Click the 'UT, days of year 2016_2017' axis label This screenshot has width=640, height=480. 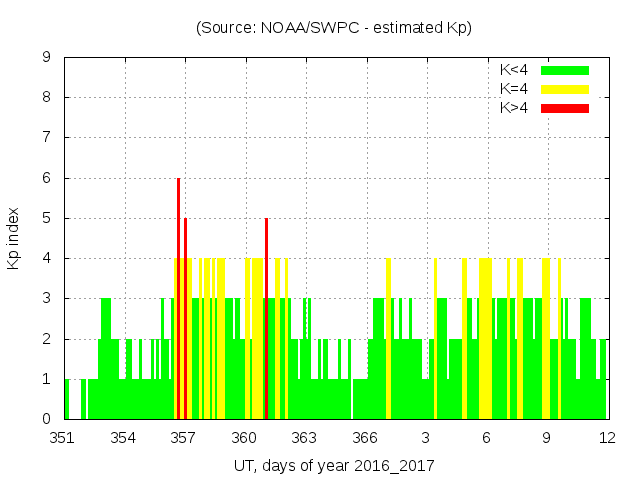334,465
